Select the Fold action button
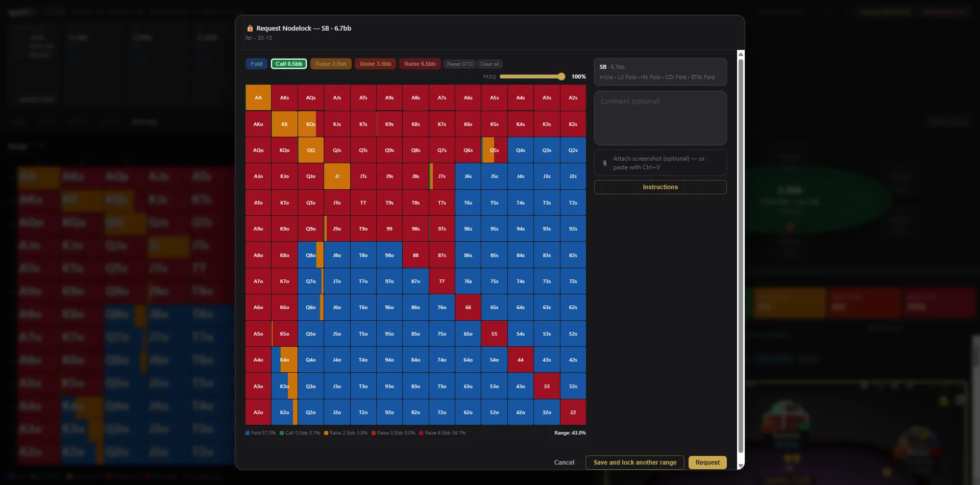The width and height of the screenshot is (980, 485). click(256, 64)
